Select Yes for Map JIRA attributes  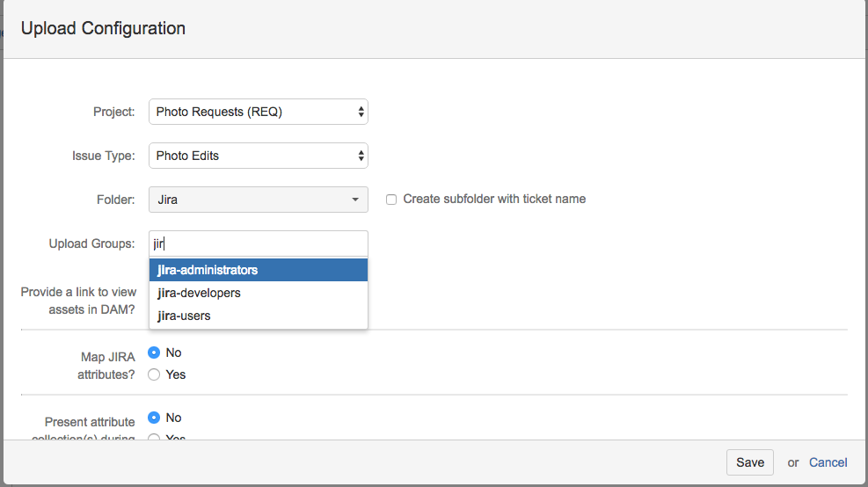pyautogui.click(x=154, y=374)
